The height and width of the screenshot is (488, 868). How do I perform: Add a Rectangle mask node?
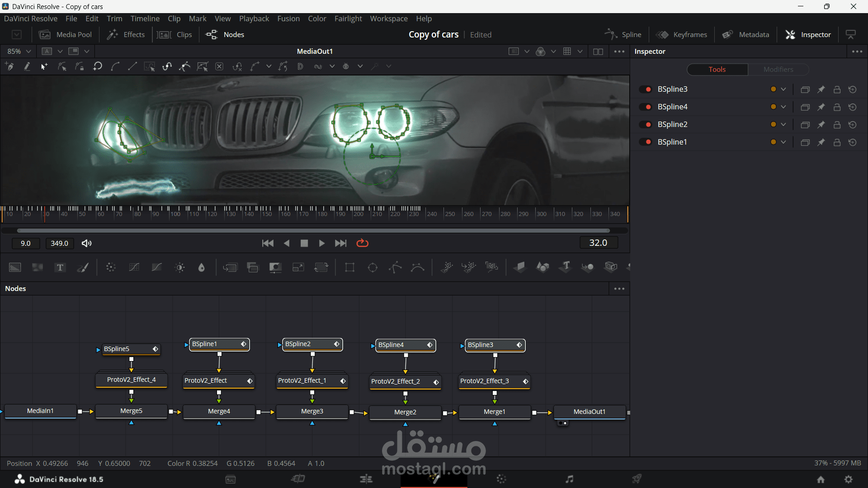tap(349, 267)
